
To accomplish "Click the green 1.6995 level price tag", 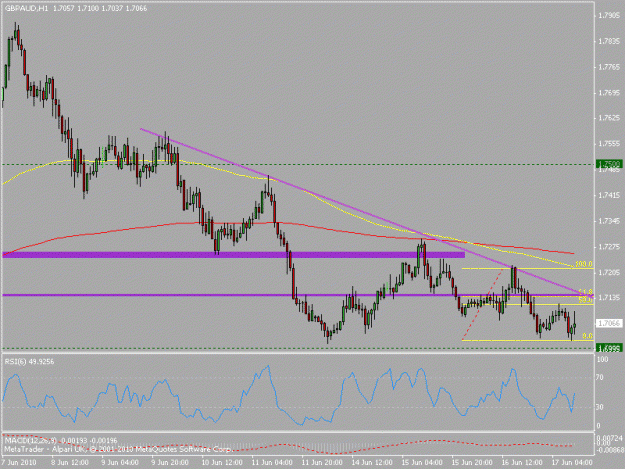I will (x=609, y=349).
